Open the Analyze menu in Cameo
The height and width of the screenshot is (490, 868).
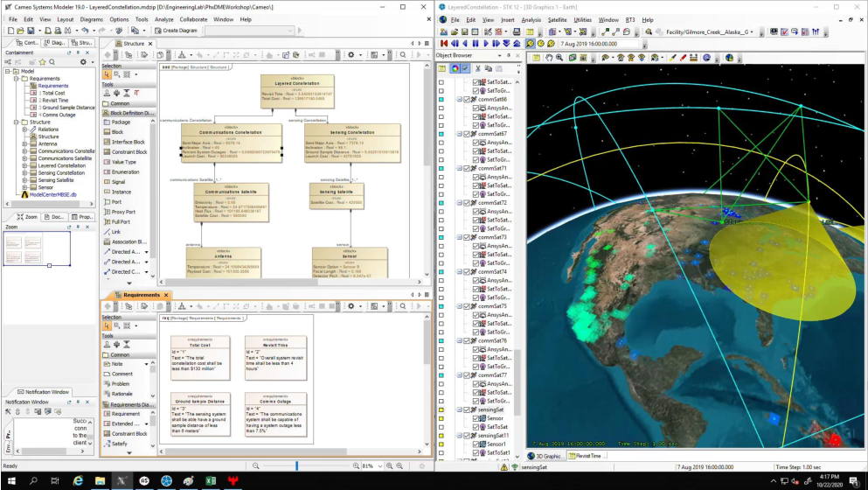pyautogui.click(x=163, y=18)
